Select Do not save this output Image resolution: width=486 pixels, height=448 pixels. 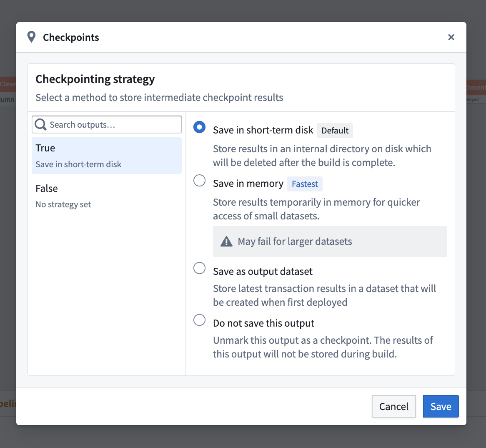[x=199, y=320]
